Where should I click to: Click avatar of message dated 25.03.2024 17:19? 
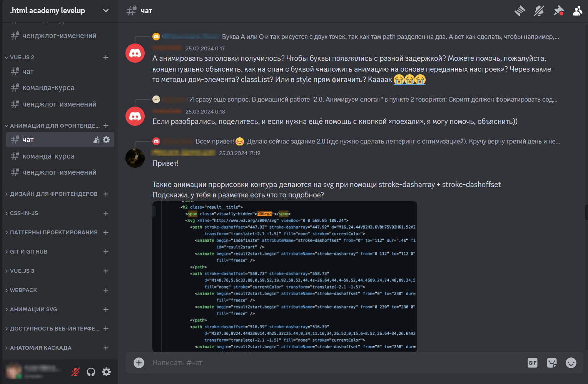(x=135, y=158)
